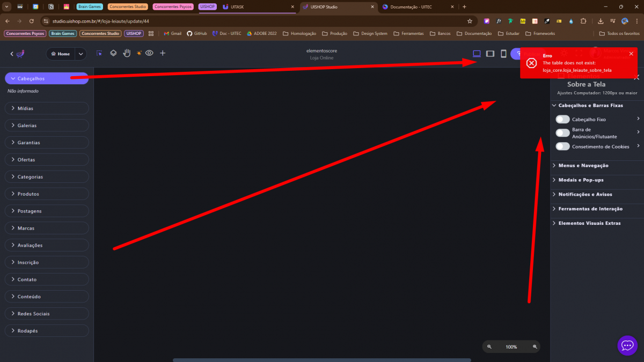Click the plus add element icon
This screenshot has height=362, width=644.
(163, 53)
